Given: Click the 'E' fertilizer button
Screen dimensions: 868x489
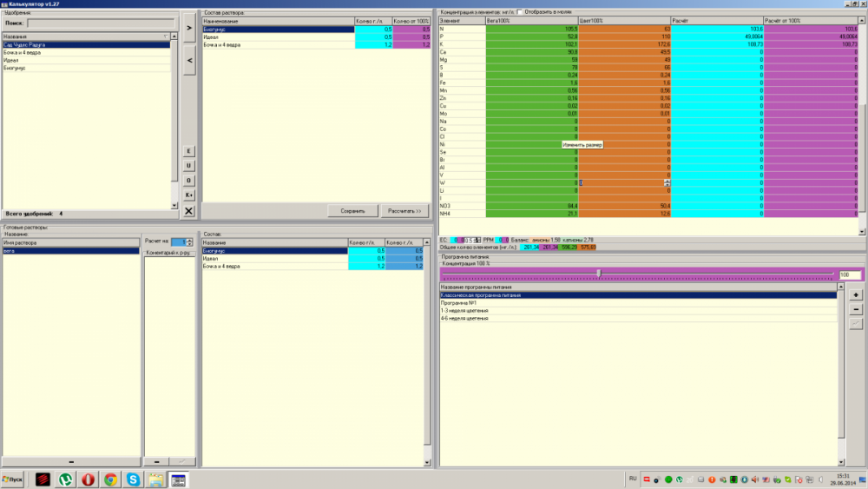Looking at the screenshot, I should coord(188,151).
